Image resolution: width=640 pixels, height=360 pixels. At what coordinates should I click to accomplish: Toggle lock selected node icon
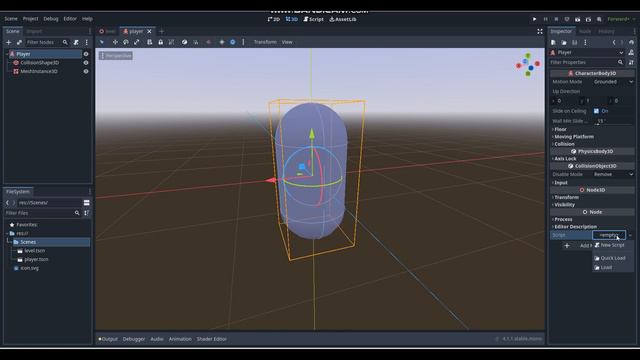(x=160, y=42)
